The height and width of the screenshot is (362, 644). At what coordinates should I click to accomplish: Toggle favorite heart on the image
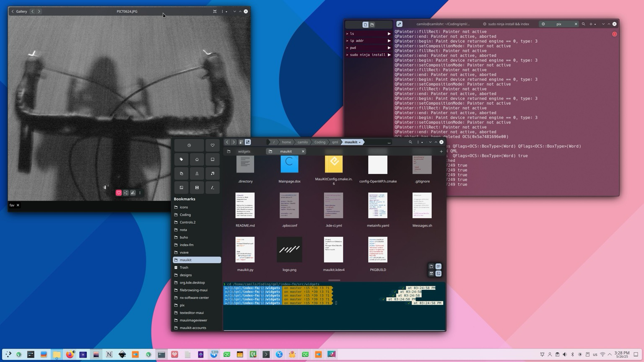pos(119,193)
